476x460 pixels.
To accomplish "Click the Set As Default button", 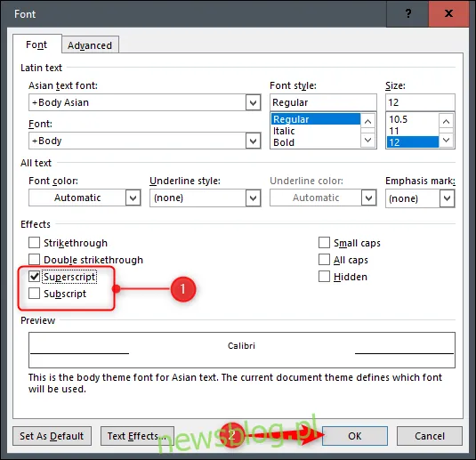I will tap(52, 436).
